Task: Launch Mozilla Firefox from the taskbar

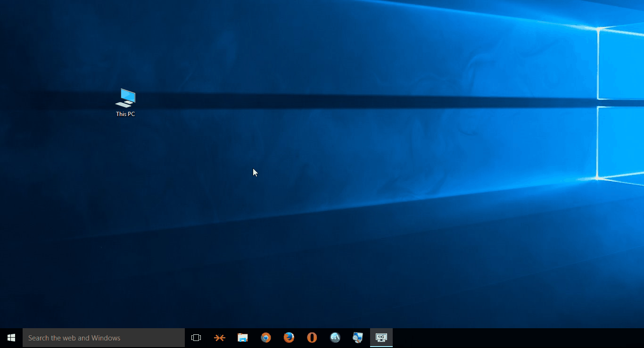Action: [289, 338]
